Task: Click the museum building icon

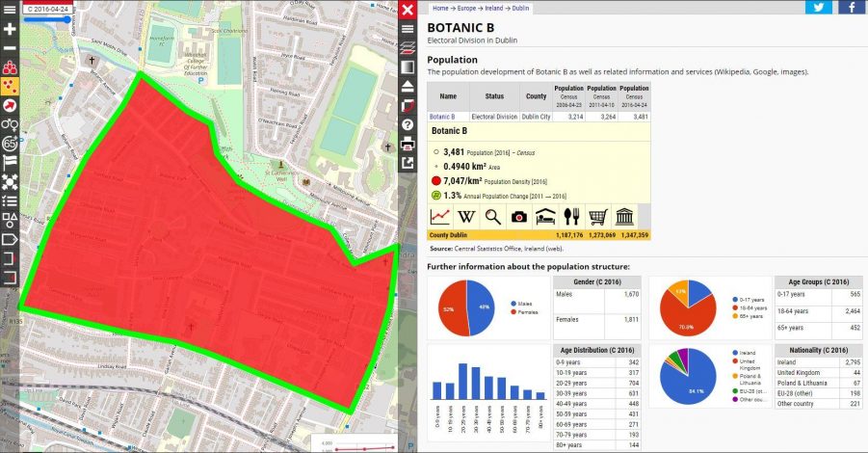Action: (x=624, y=217)
